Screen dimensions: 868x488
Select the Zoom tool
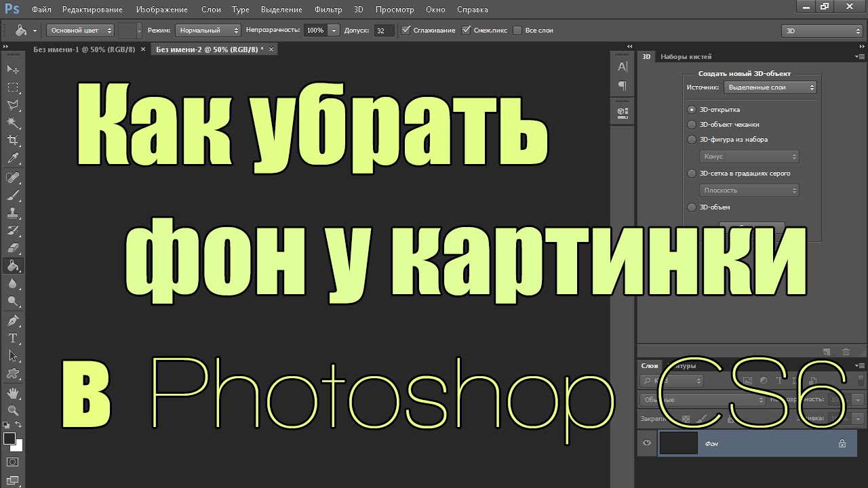pos(13,410)
